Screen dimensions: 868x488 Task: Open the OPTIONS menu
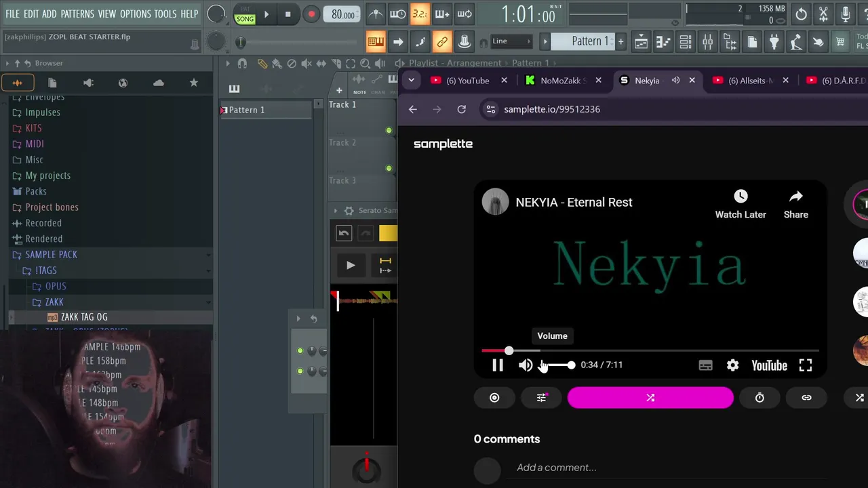coord(136,14)
